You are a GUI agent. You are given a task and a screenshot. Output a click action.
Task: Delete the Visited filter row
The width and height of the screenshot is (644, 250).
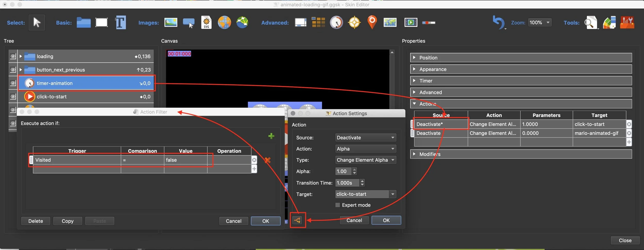point(254,160)
